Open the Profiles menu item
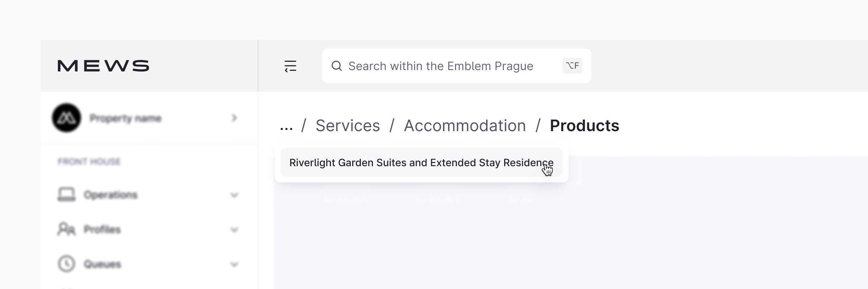Screen dimensions: 868x289 click(x=102, y=229)
